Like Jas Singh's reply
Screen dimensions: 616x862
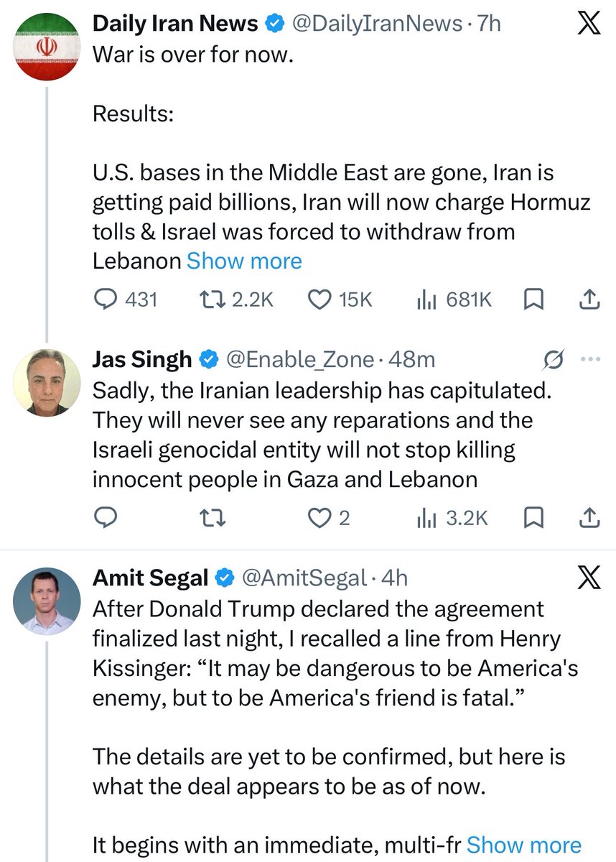pyautogui.click(x=328, y=517)
